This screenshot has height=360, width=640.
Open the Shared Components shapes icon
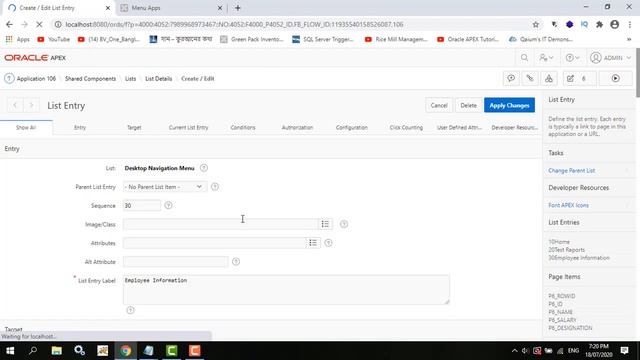(549, 78)
